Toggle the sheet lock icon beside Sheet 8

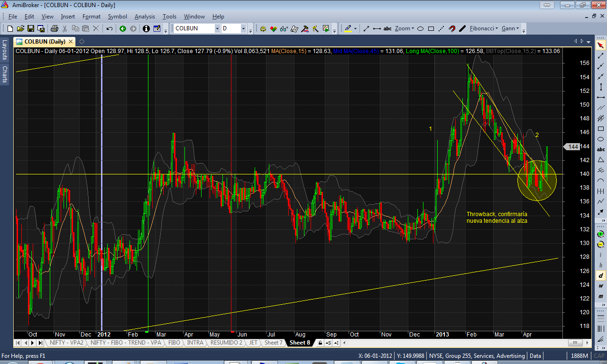[321, 343]
